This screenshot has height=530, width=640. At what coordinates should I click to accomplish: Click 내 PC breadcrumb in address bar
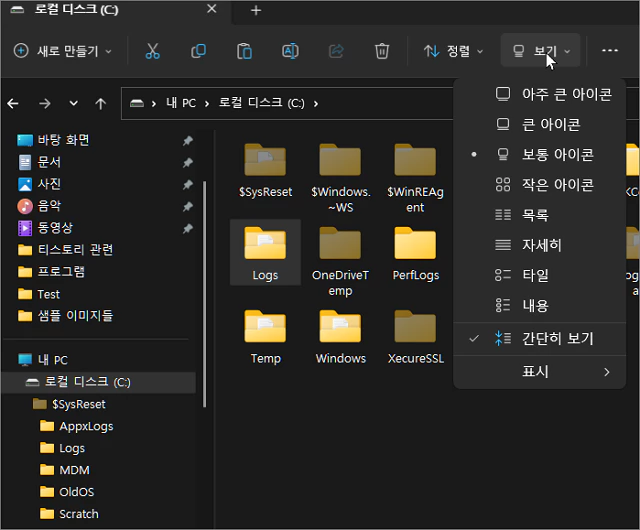click(x=181, y=103)
